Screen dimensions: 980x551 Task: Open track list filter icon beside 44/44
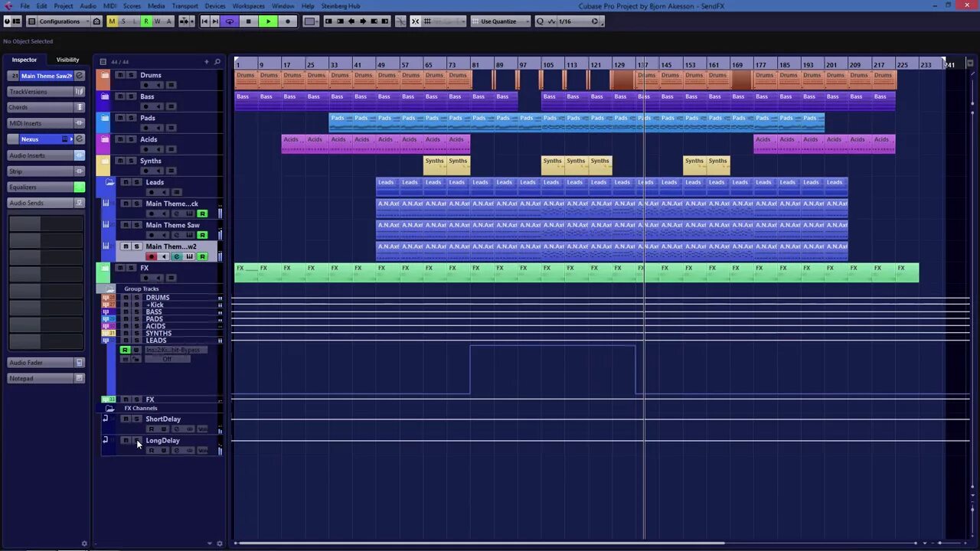tap(103, 61)
